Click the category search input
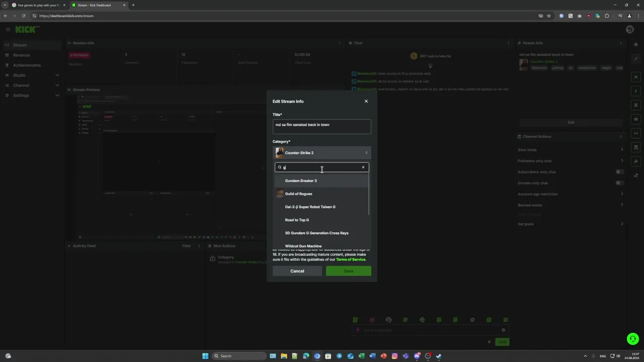Viewport: 644px width, 362px height. point(322,167)
